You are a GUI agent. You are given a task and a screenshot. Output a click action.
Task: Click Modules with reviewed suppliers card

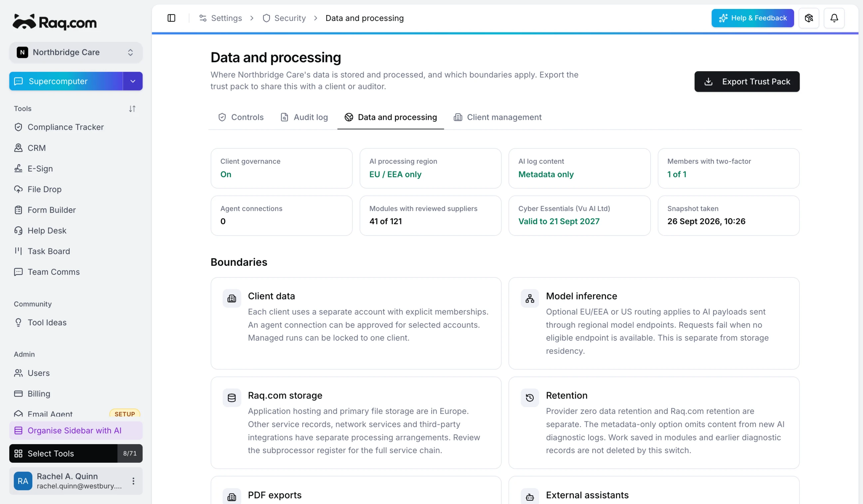tap(431, 215)
